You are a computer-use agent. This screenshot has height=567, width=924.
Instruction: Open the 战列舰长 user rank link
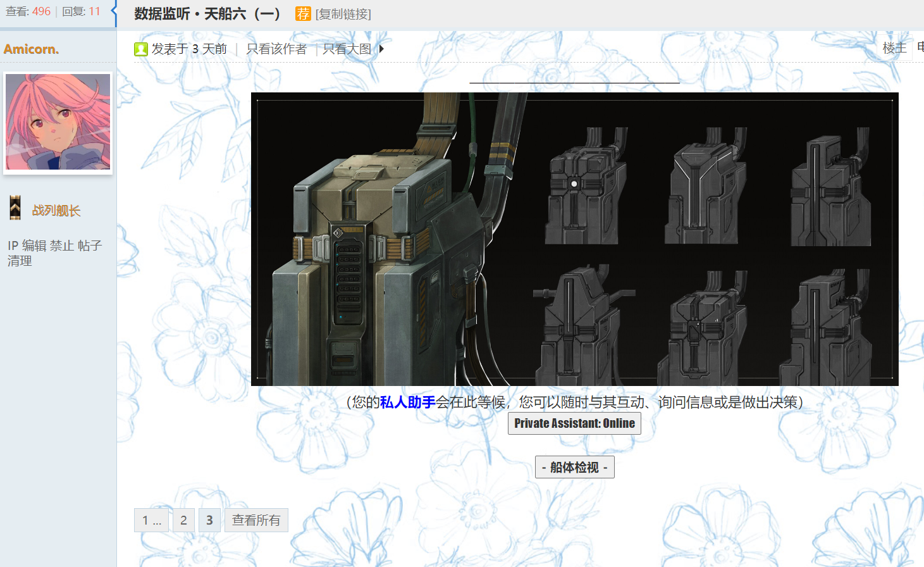click(x=56, y=211)
